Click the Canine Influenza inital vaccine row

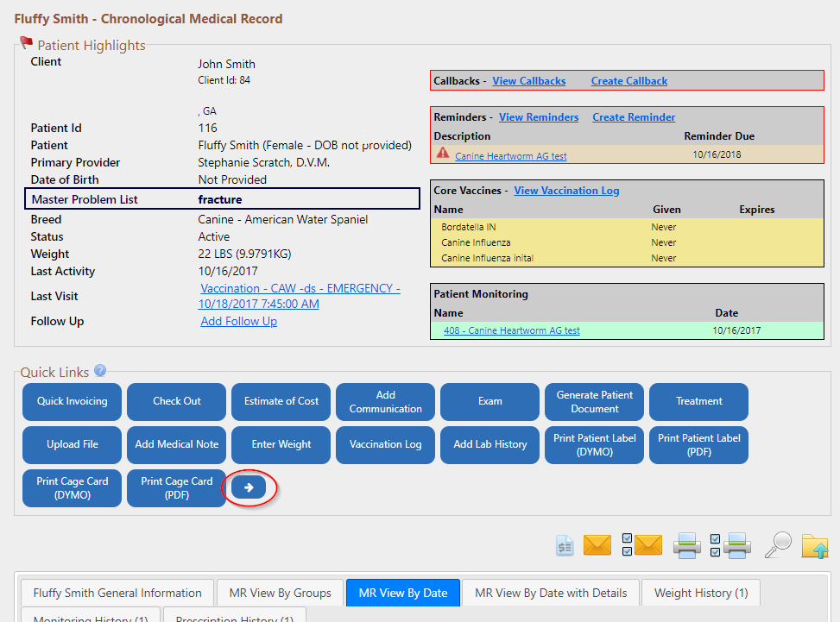627,258
